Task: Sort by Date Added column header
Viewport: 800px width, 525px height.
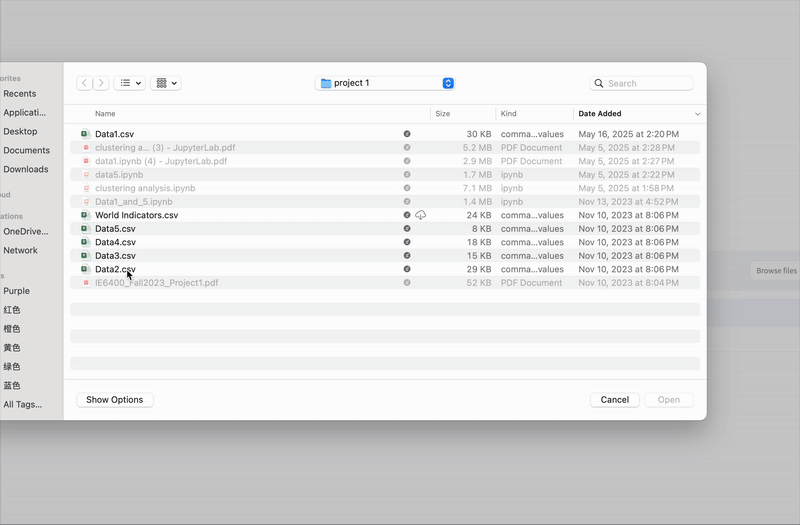Action: [600, 114]
